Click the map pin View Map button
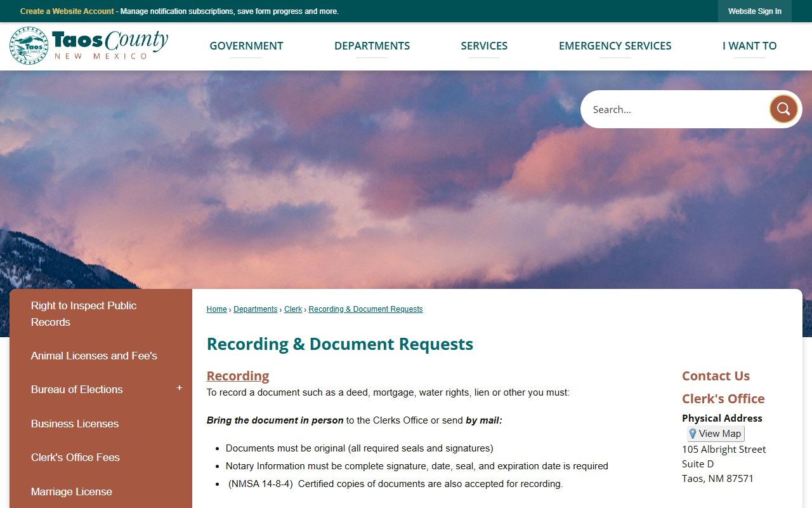The width and height of the screenshot is (812, 508). click(x=716, y=434)
